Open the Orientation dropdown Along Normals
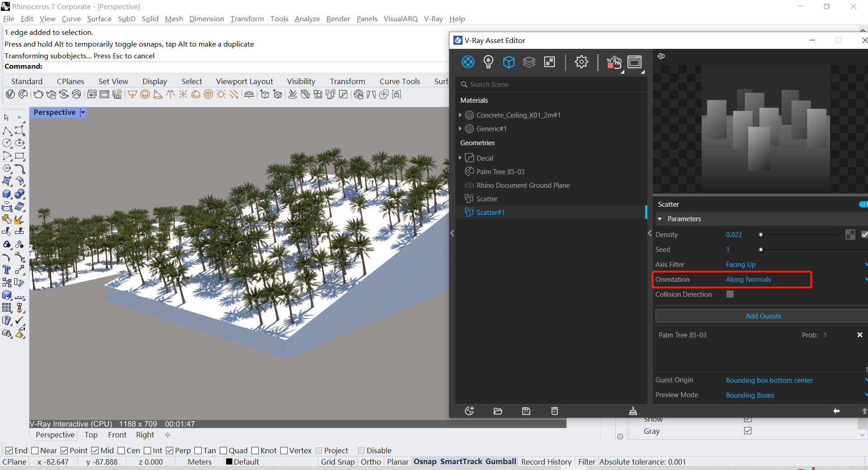The width and height of the screenshot is (868, 470). (x=796, y=280)
